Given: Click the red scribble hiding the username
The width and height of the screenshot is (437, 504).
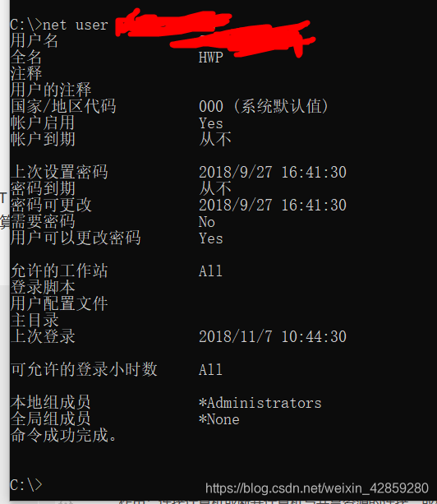Looking at the screenshot, I should click(x=215, y=33).
